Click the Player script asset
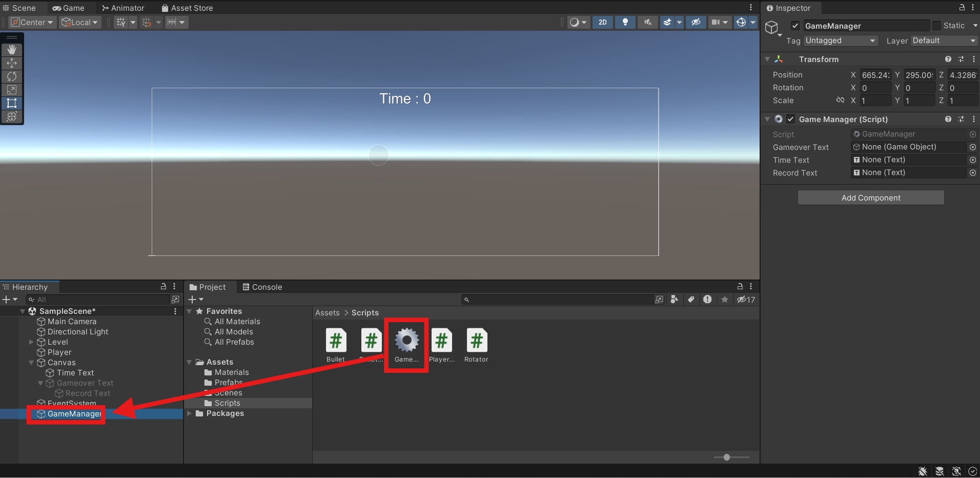Image resolution: width=980 pixels, height=478 pixels. point(441,345)
